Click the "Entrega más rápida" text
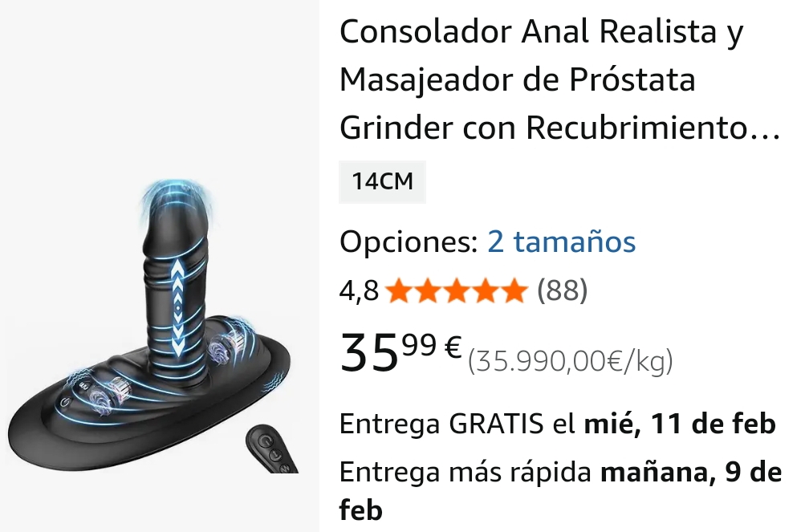 pyautogui.click(x=466, y=472)
